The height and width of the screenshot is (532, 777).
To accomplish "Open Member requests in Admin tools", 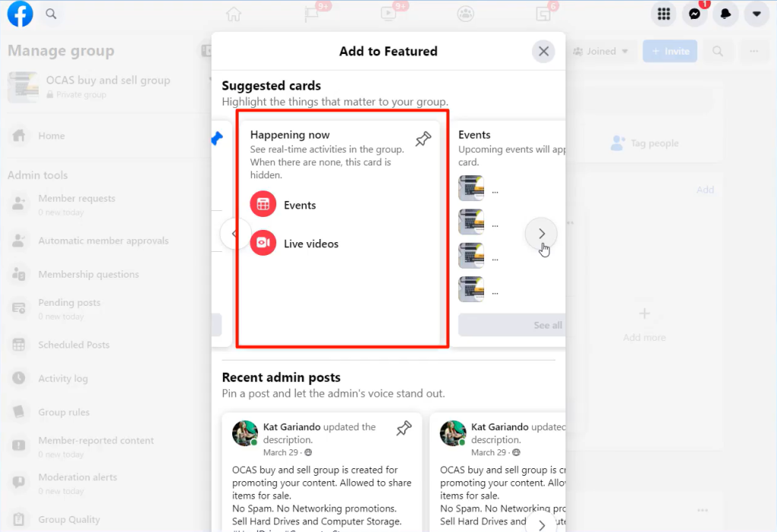I will (x=77, y=199).
